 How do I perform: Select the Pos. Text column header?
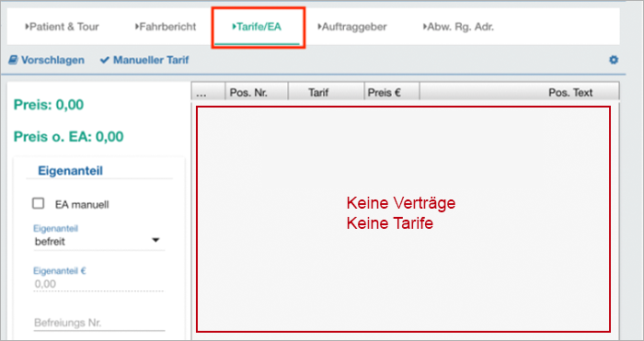click(520, 92)
